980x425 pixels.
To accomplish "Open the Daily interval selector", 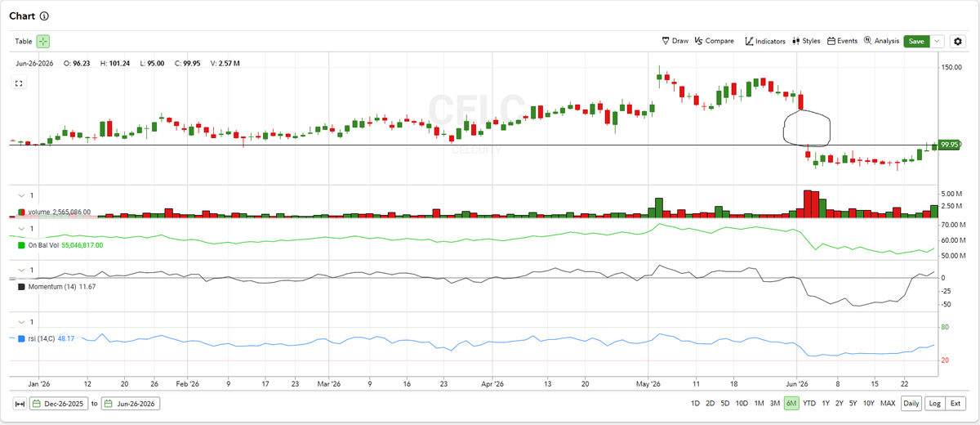I will pos(911,404).
